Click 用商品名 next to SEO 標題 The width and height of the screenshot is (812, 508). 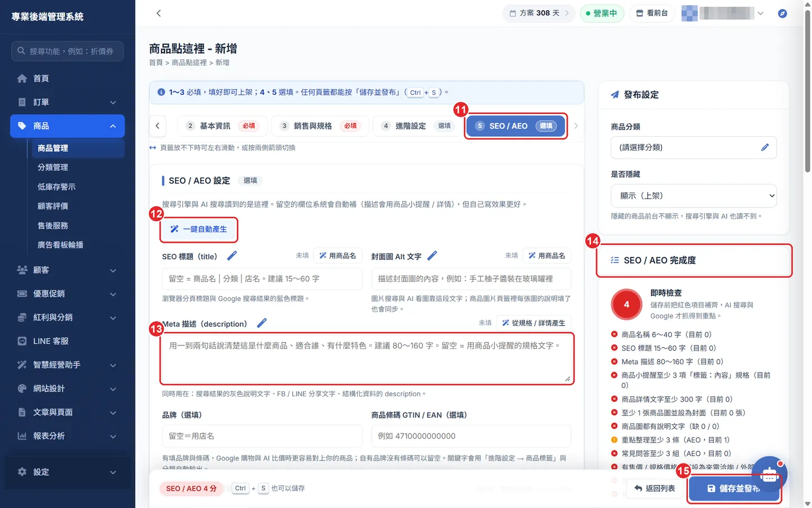[x=338, y=256]
